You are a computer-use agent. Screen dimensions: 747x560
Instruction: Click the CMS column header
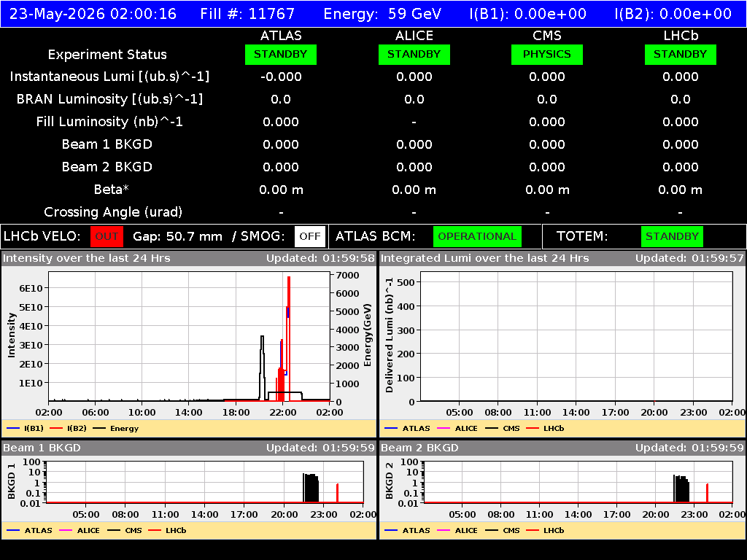click(x=547, y=36)
